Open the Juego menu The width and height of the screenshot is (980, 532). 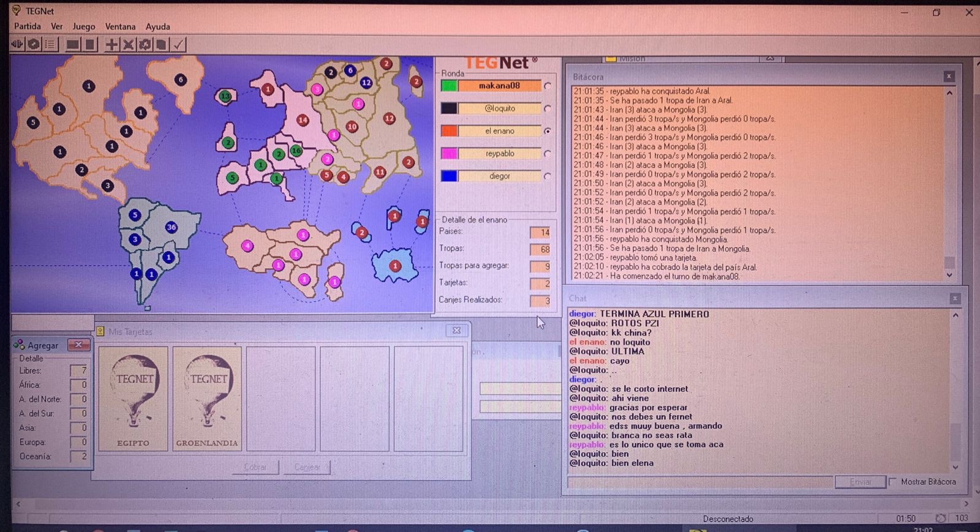click(x=84, y=26)
